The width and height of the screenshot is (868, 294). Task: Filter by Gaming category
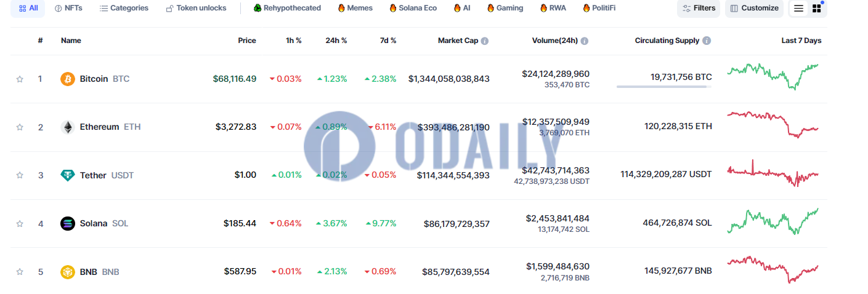[x=505, y=8]
